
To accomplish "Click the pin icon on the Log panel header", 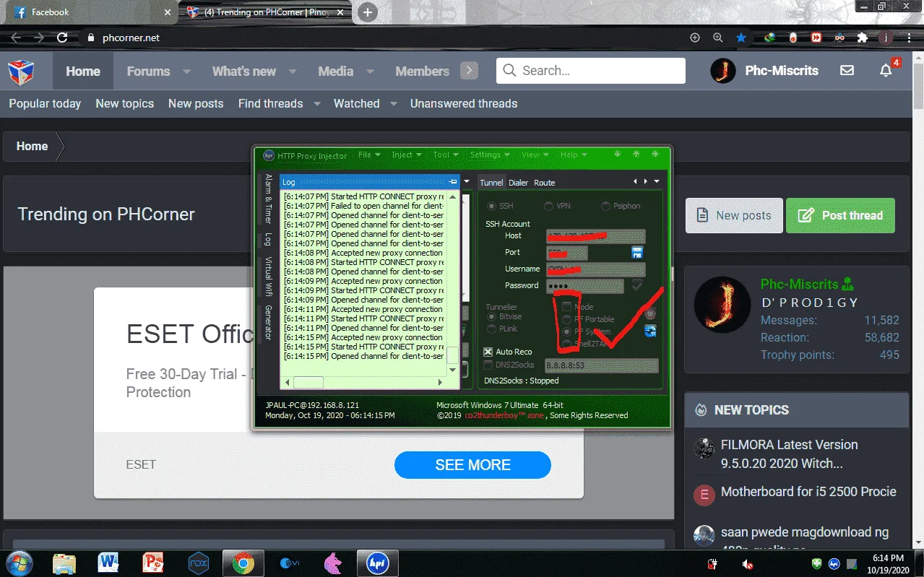I will 453,182.
